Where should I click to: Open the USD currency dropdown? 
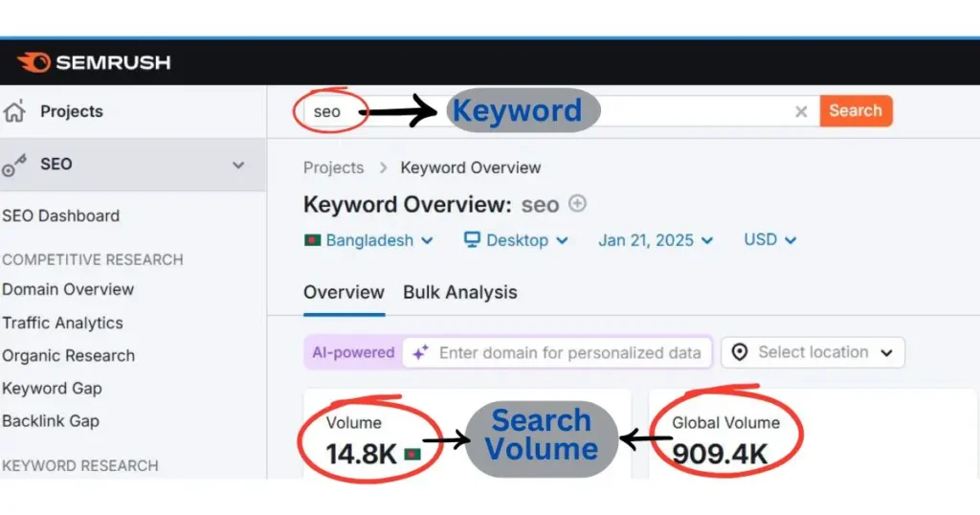770,240
